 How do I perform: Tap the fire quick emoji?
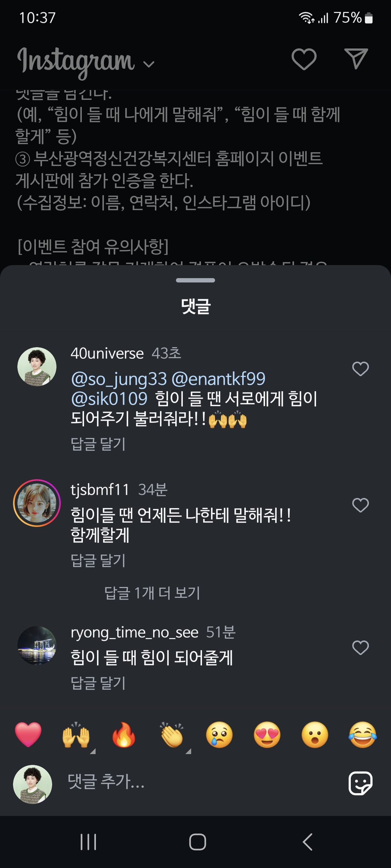(x=124, y=735)
